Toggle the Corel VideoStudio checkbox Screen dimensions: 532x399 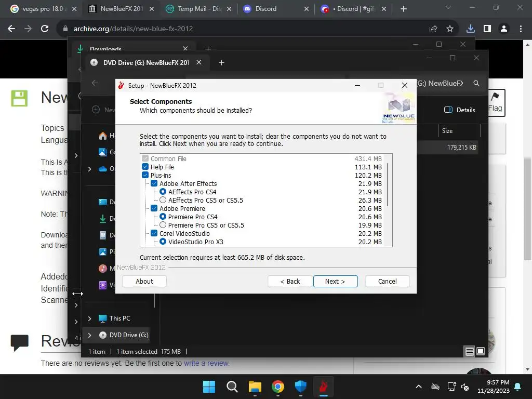click(154, 233)
